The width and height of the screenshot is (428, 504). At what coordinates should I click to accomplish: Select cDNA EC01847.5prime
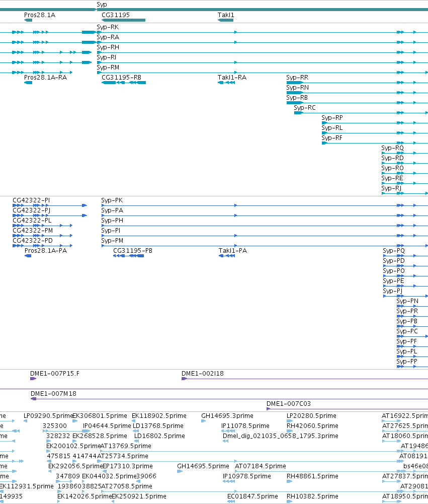point(252,496)
